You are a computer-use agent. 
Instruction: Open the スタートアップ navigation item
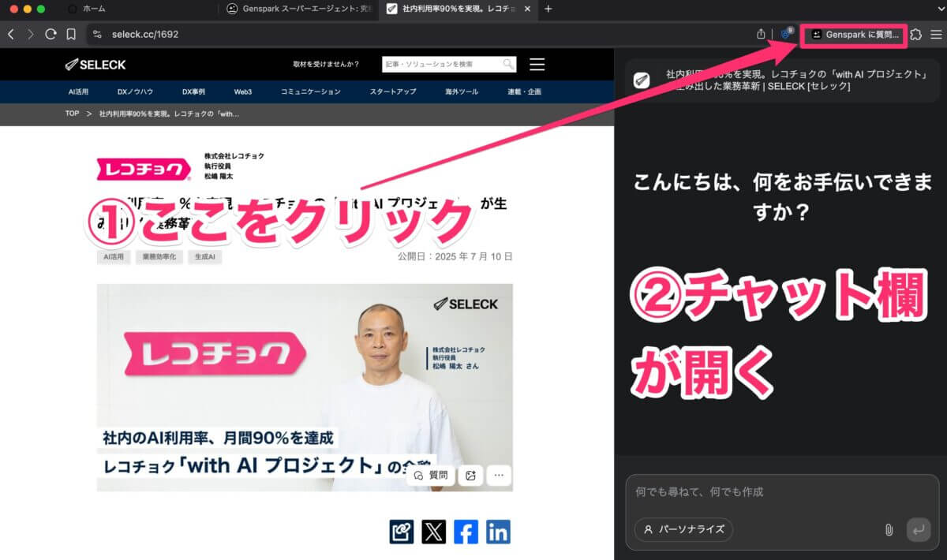coord(393,91)
